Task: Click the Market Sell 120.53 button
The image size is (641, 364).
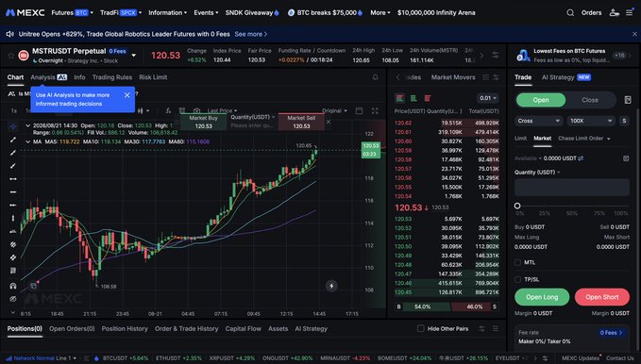Action: coord(301,122)
